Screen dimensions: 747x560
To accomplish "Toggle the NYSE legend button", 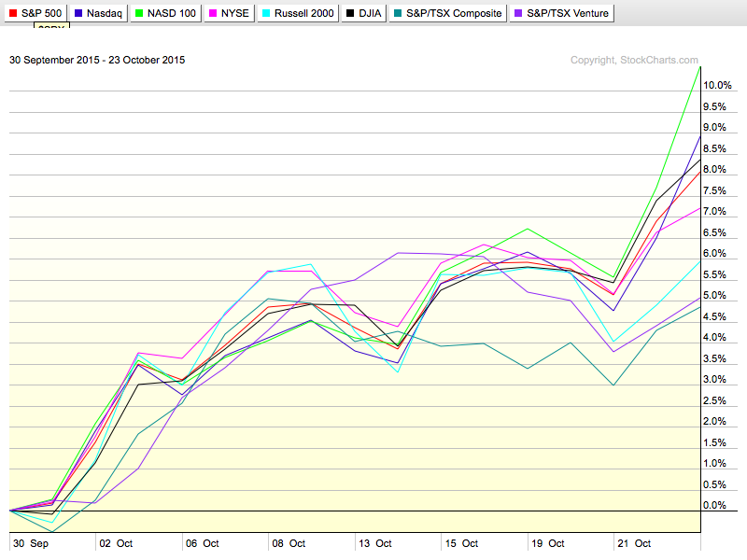I will [230, 13].
